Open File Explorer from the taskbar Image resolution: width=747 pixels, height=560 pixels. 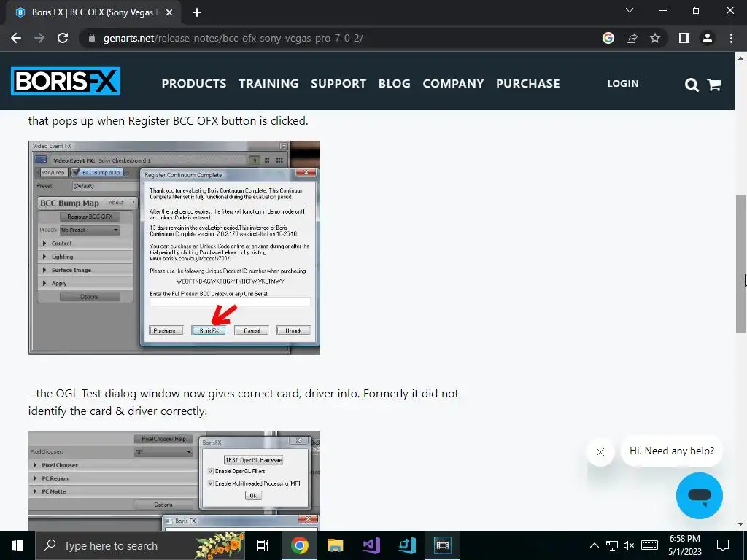click(x=336, y=545)
